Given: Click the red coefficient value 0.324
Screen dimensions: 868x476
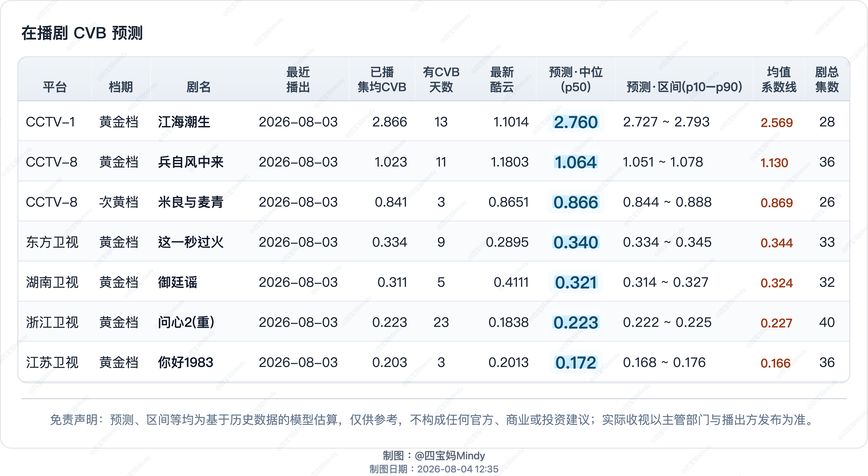Looking at the screenshot, I should 777,283.
